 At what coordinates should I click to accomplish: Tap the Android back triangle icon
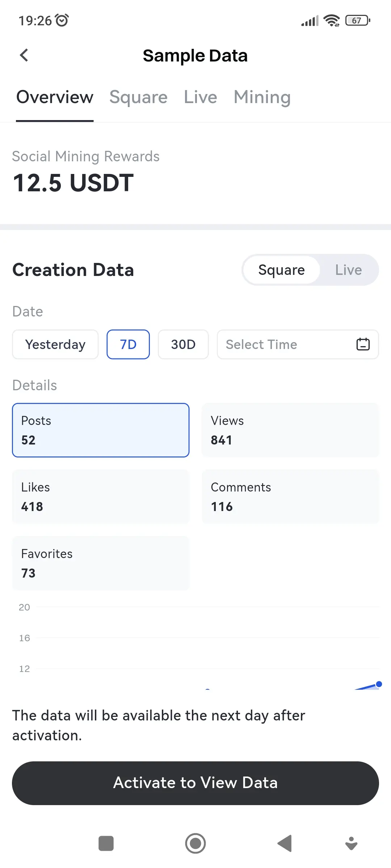point(285,843)
